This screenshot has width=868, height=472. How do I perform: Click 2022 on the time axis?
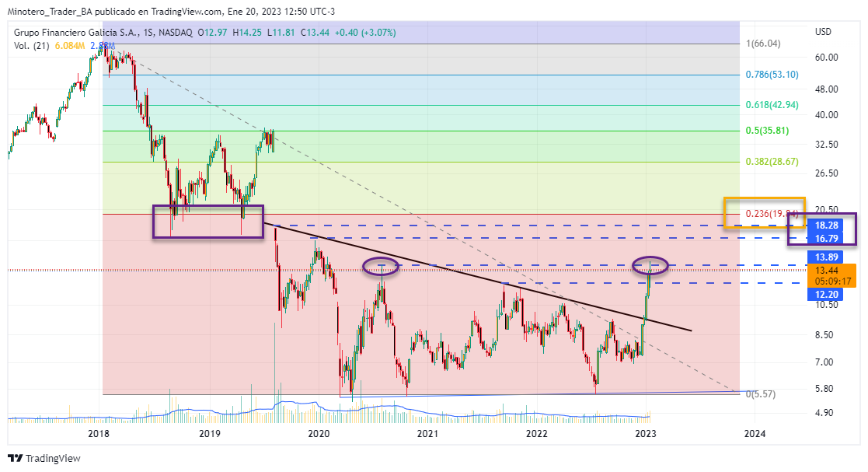536,434
